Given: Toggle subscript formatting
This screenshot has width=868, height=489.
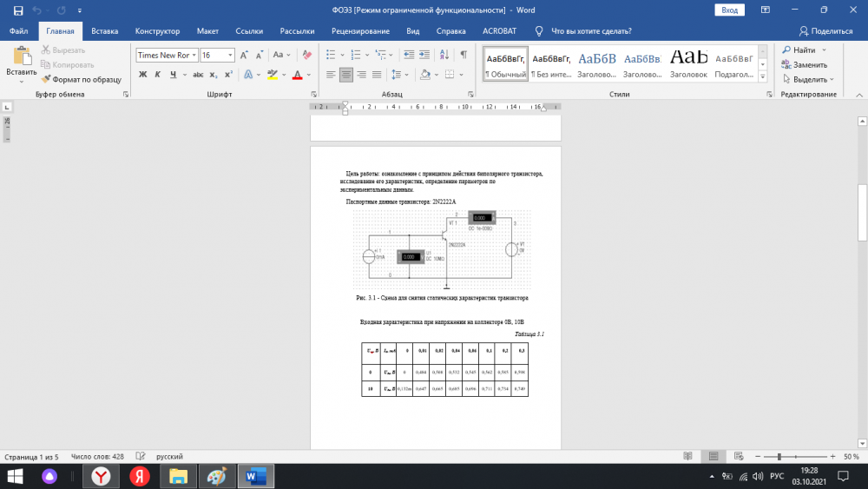Looking at the screenshot, I should (x=214, y=75).
